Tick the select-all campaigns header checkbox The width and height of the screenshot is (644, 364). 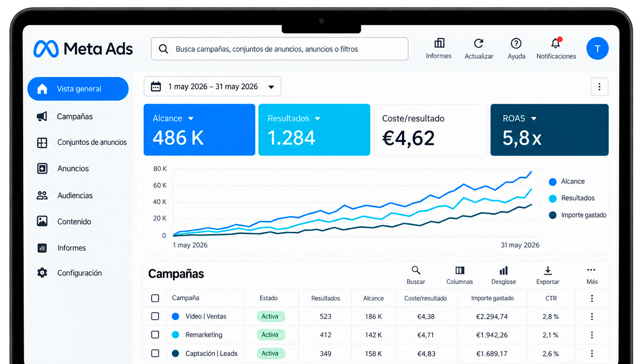point(155,298)
